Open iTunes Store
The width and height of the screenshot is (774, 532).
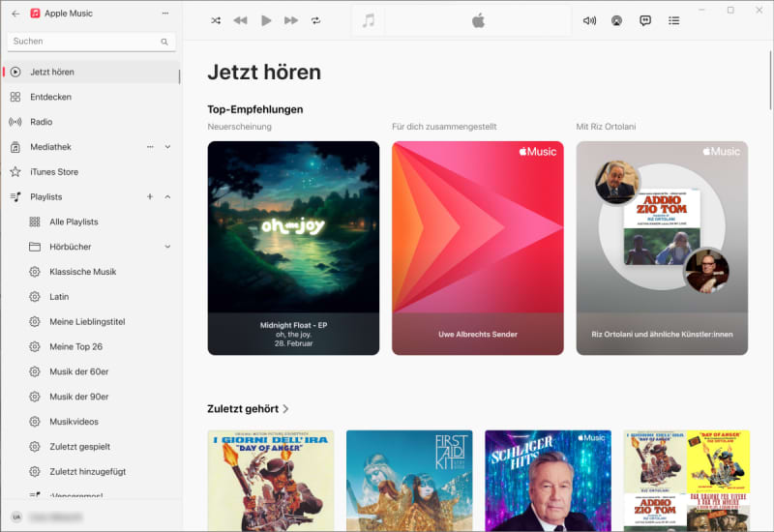pos(92,172)
